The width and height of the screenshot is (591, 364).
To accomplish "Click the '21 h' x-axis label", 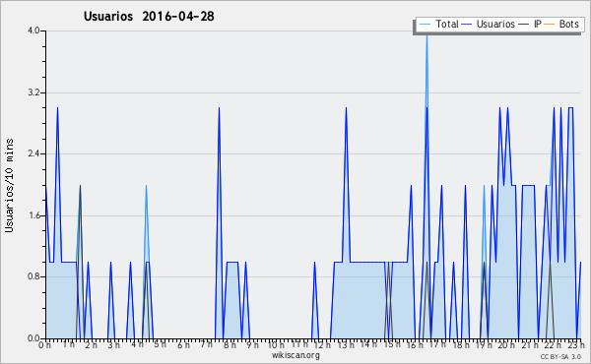I will 530,345.
